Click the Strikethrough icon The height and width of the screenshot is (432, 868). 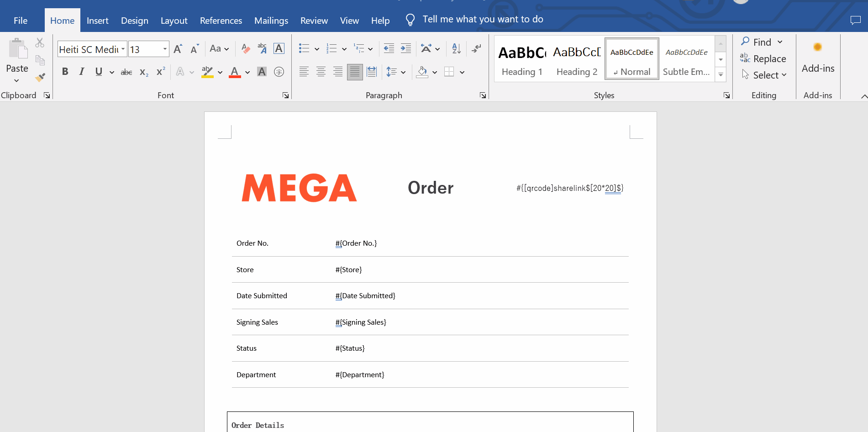[126, 72]
